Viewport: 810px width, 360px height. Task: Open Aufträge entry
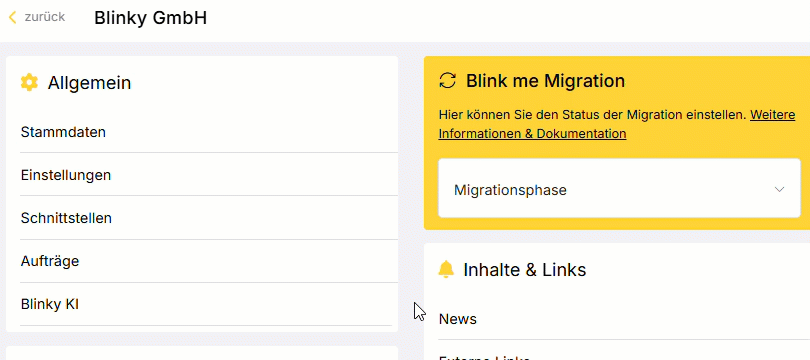pos(209,261)
